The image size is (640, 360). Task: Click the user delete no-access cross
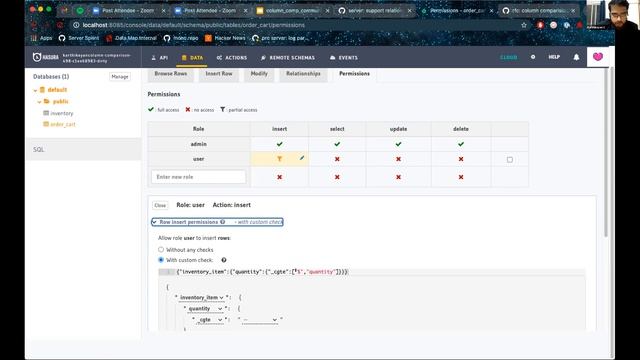pos(461,159)
